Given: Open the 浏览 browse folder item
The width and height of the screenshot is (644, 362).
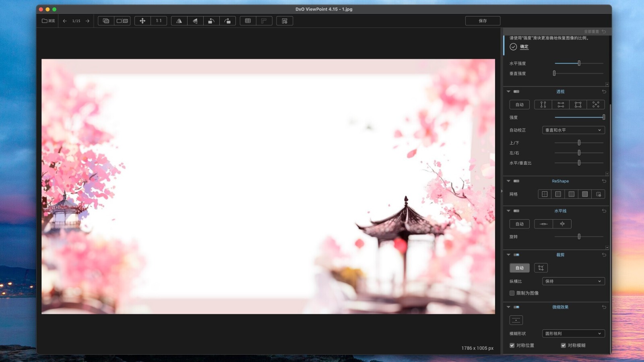Looking at the screenshot, I should tap(48, 21).
